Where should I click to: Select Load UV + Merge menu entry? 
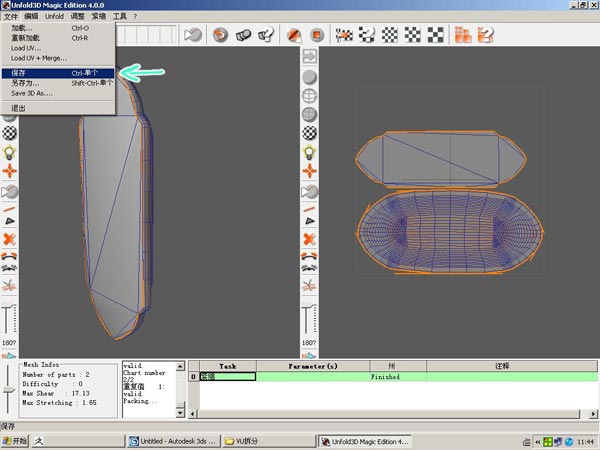[39, 58]
